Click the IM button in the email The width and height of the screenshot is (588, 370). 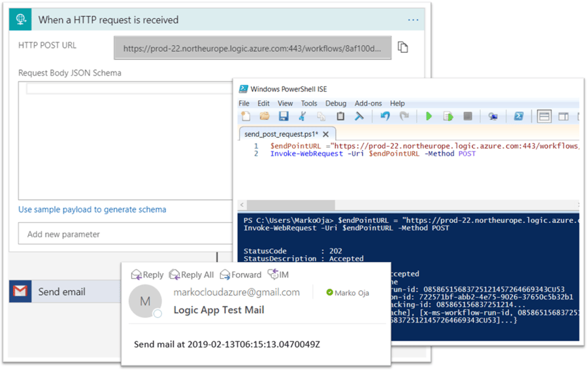pyautogui.click(x=278, y=275)
